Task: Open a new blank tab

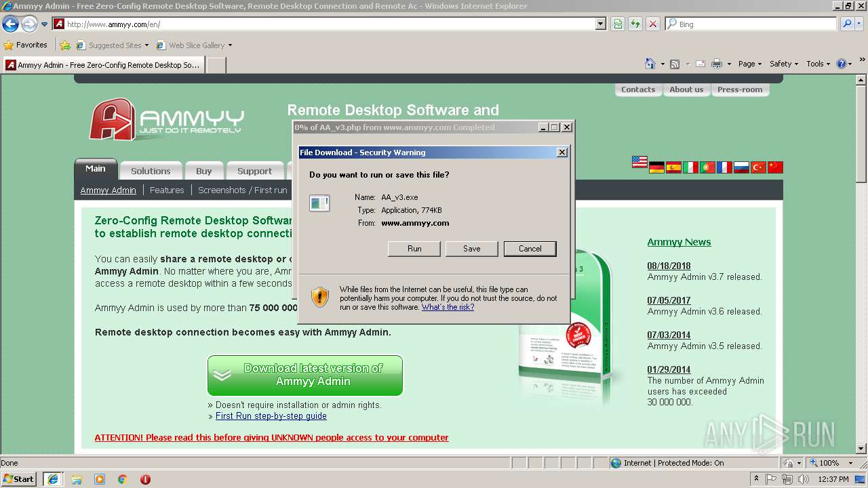Action: tap(216, 65)
